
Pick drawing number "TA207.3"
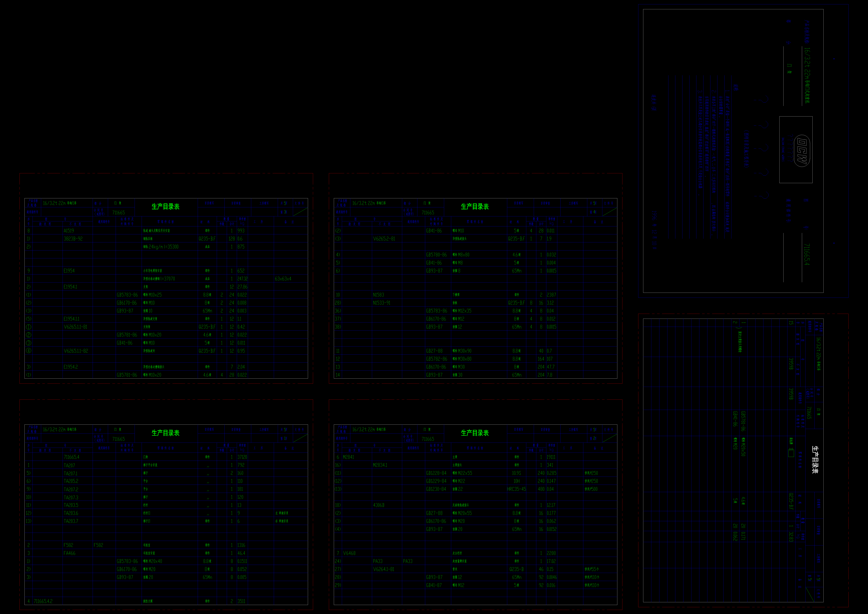pyautogui.click(x=71, y=498)
